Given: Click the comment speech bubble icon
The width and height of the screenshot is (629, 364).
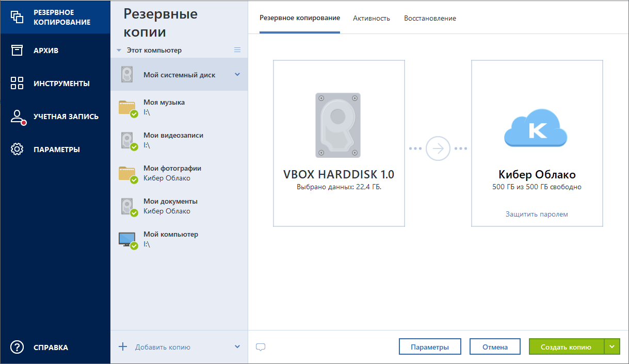Looking at the screenshot, I should point(261,347).
